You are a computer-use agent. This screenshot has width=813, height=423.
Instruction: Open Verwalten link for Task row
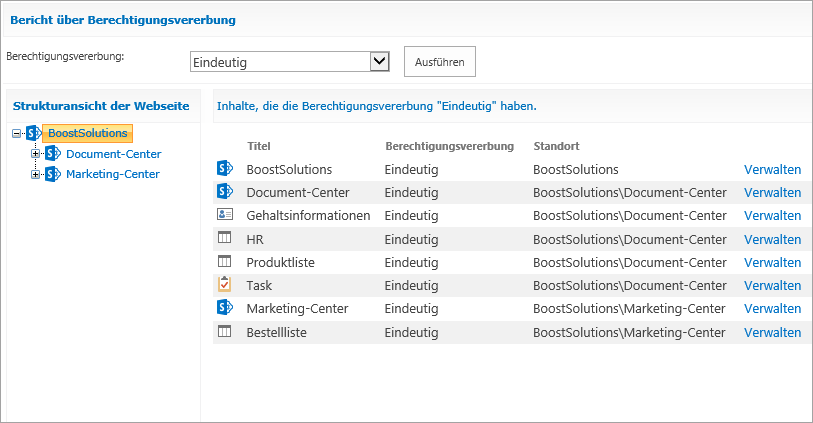click(773, 285)
